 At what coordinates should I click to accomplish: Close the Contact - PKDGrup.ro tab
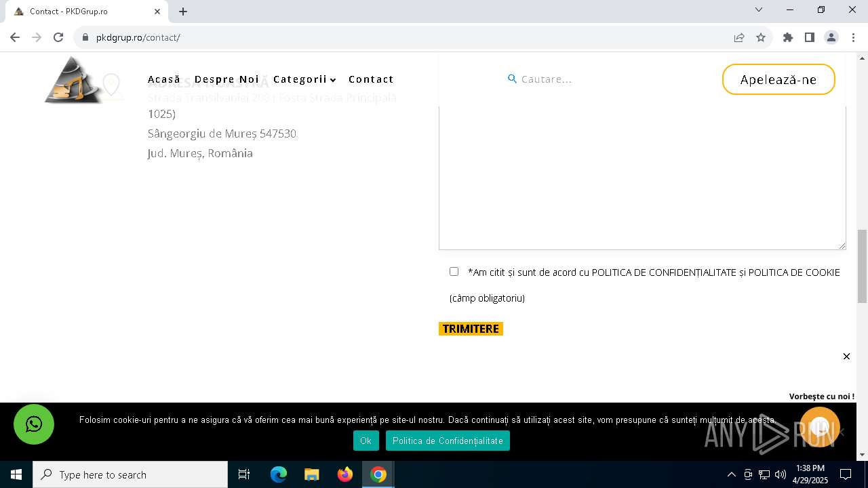pos(157,11)
